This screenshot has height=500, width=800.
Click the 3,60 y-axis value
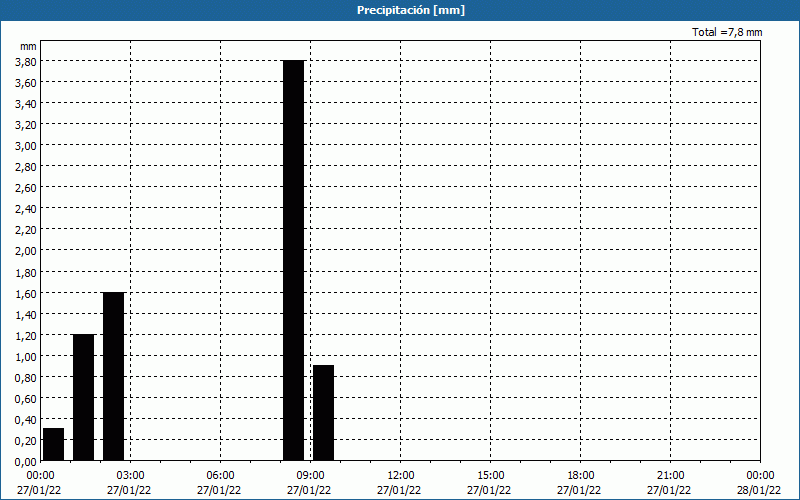pyautogui.click(x=26, y=83)
